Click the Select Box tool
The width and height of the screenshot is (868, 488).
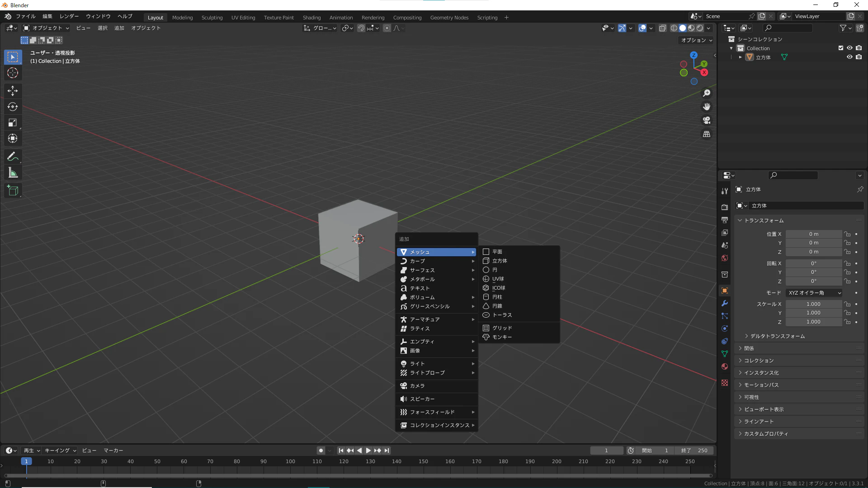coord(13,57)
